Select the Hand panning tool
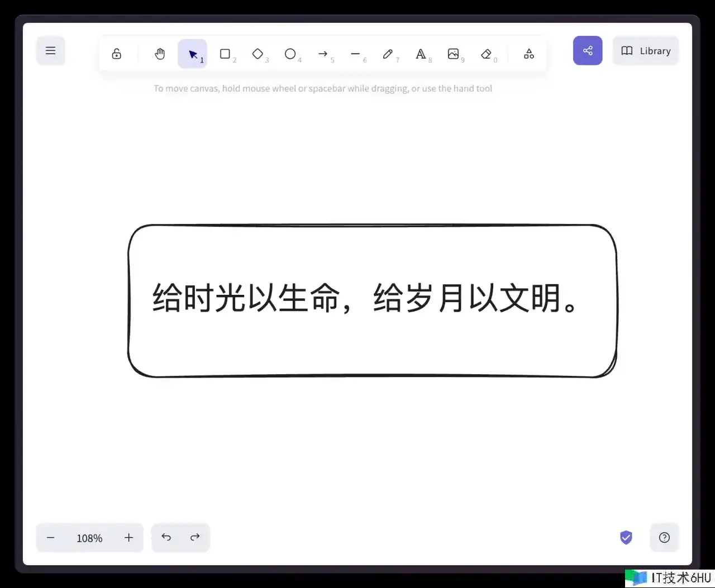Screen dimensions: 715x588 coord(160,54)
